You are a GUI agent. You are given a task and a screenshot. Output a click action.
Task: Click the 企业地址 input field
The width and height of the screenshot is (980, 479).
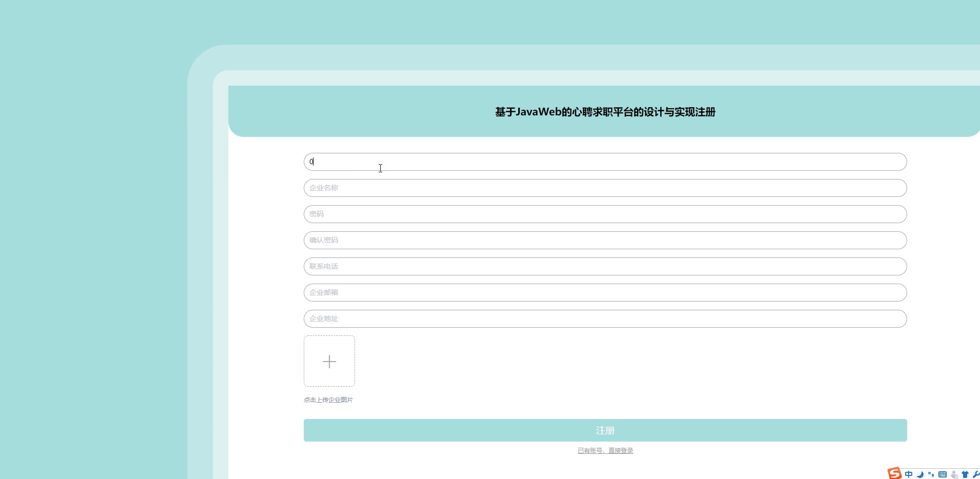(x=605, y=318)
